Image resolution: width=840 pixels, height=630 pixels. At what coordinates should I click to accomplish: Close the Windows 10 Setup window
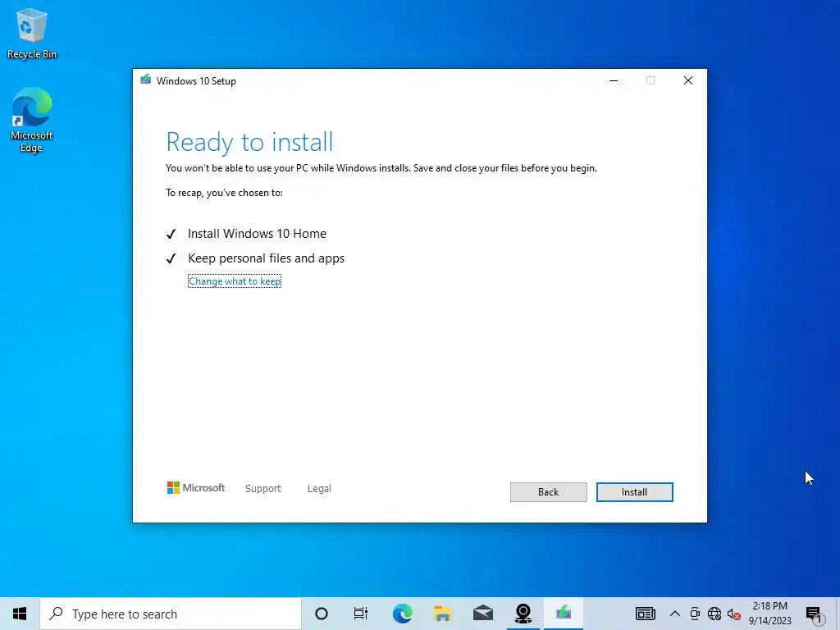click(x=688, y=80)
